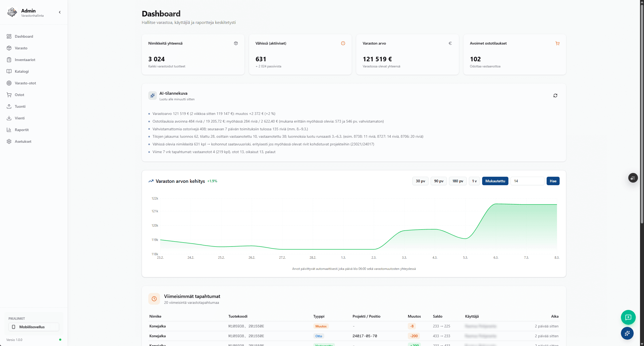Select the 90 pv range
644x346 pixels.
pyautogui.click(x=438, y=181)
